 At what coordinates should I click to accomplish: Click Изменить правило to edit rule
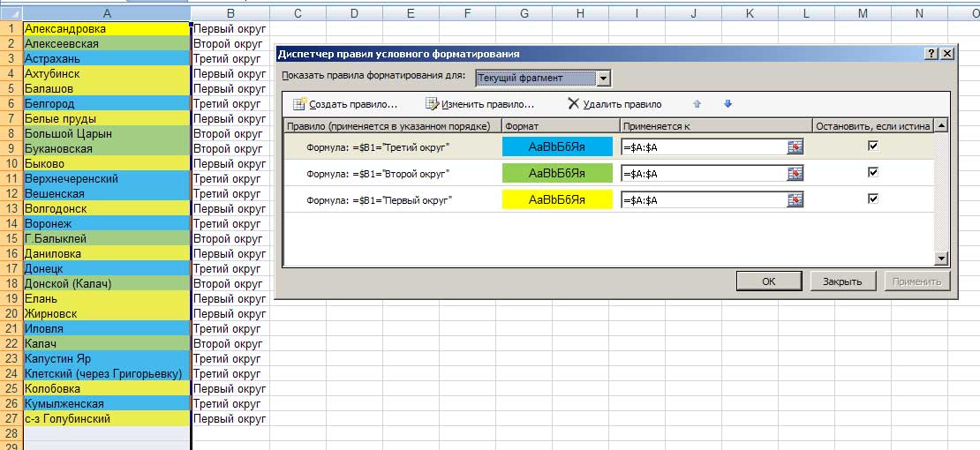click(x=479, y=104)
